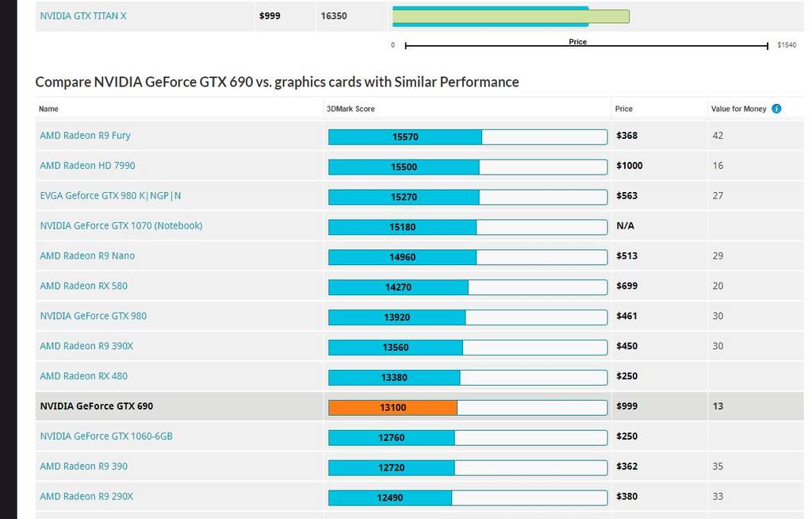
Task: Open the AMD Radeon R9 Nano link
Action: (x=87, y=256)
